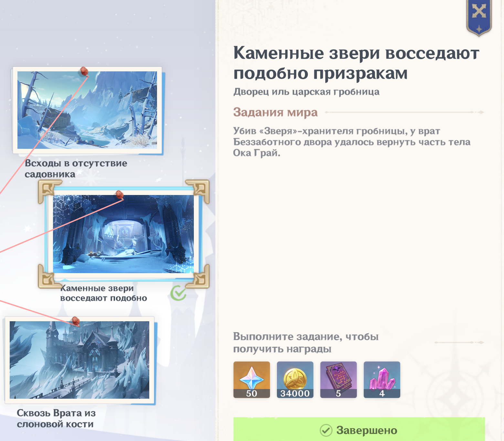The image size is (504, 441).
Task: Click the «Завершено» button
Action: 359,430
